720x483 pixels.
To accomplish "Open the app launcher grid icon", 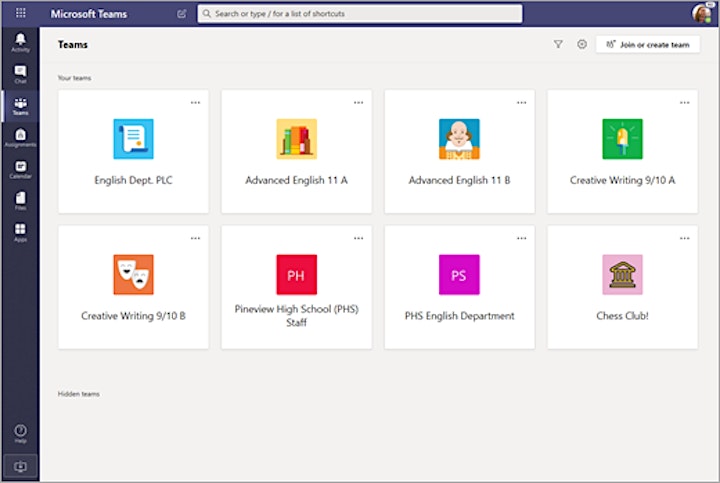I will coord(21,13).
